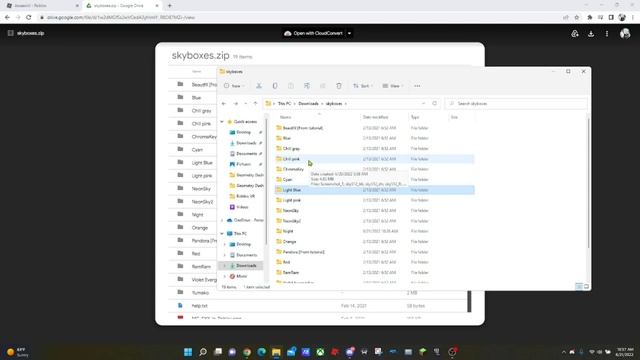
Task: Click Copy icon in Explorer toolbar
Action: pyautogui.click(x=275, y=86)
